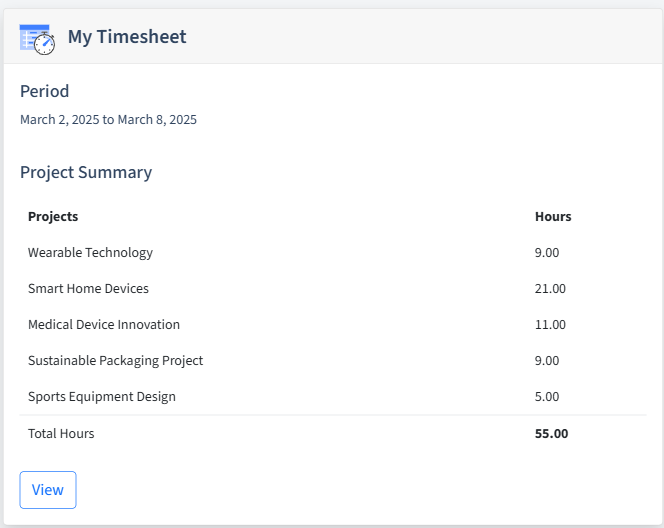
Task: Click the 11.00 hours value
Action: (x=550, y=324)
